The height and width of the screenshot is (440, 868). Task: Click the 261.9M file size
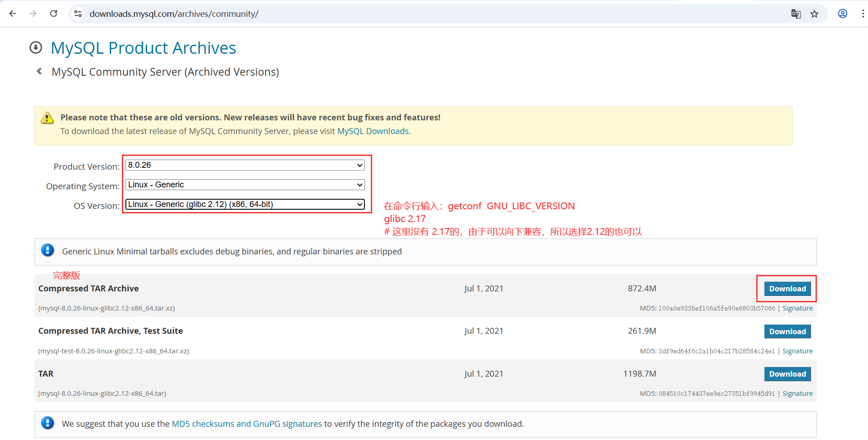(642, 331)
